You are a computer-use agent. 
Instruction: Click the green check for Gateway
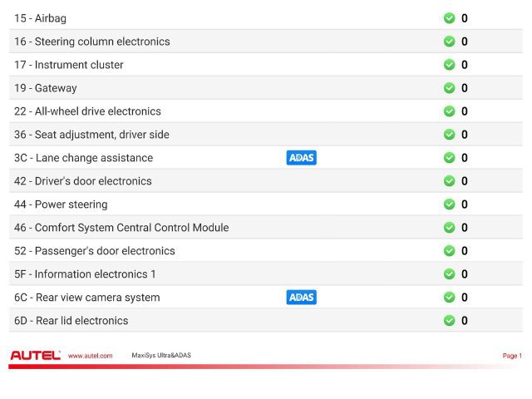click(x=449, y=88)
